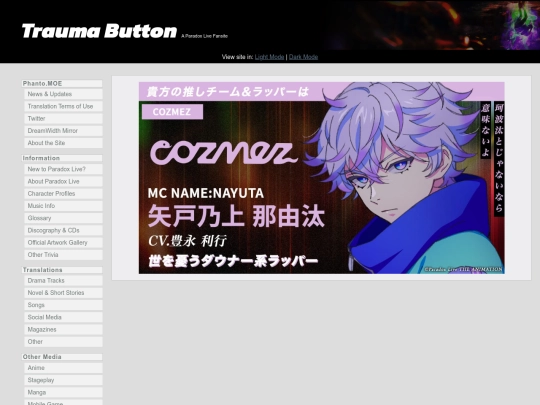The width and height of the screenshot is (540, 405).
Task: Click the Phanto.MOE section heading
Action: click(62, 84)
